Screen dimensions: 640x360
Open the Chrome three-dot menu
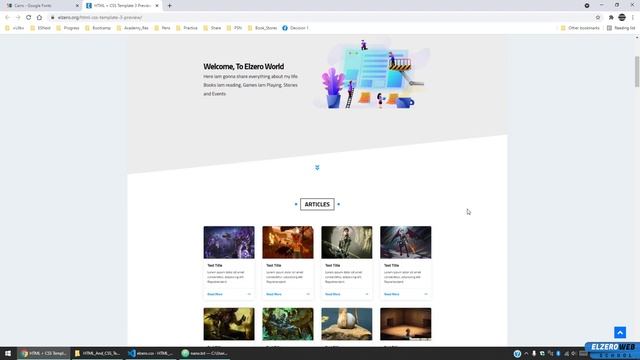click(x=633, y=18)
